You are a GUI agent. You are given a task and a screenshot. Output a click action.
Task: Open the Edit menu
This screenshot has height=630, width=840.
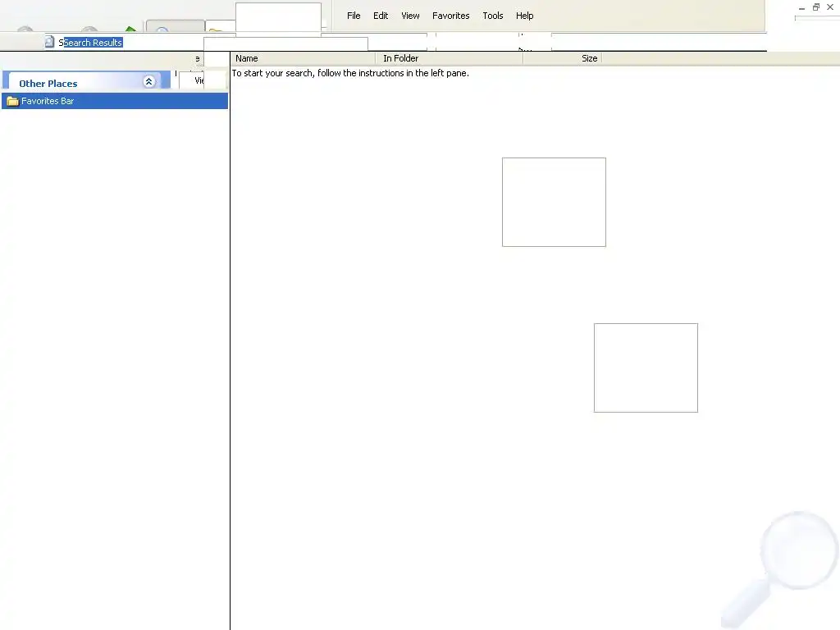click(381, 16)
